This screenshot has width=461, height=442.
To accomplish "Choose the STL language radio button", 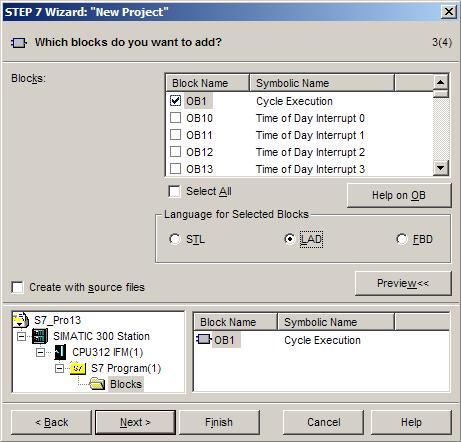I will click(x=174, y=239).
